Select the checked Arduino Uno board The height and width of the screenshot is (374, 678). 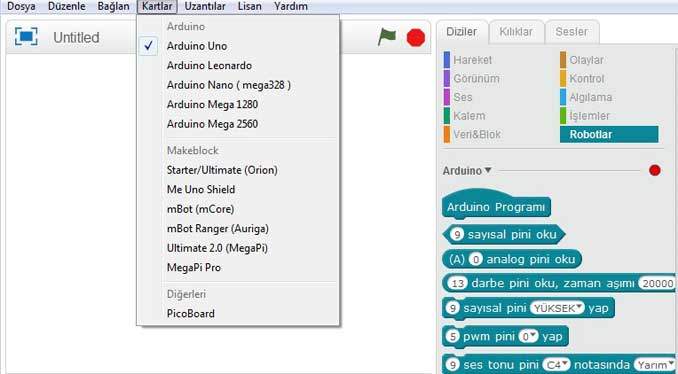point(238,46)
